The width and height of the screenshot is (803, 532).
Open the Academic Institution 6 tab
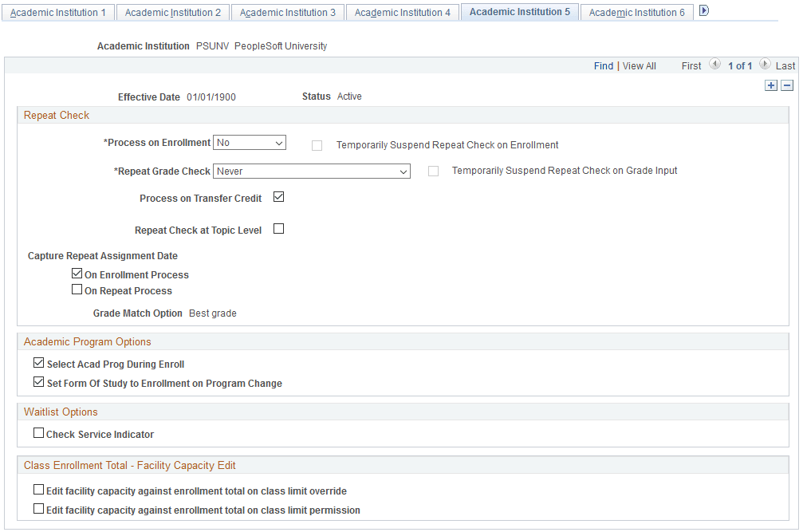(x=636, y=12)
